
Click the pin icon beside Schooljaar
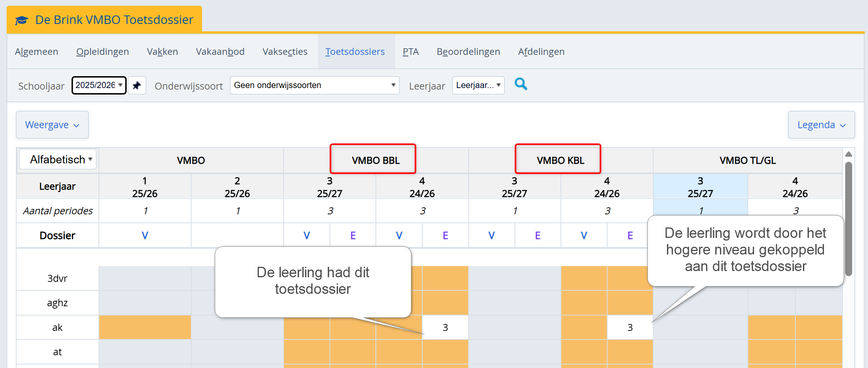[x=137, y=85]
